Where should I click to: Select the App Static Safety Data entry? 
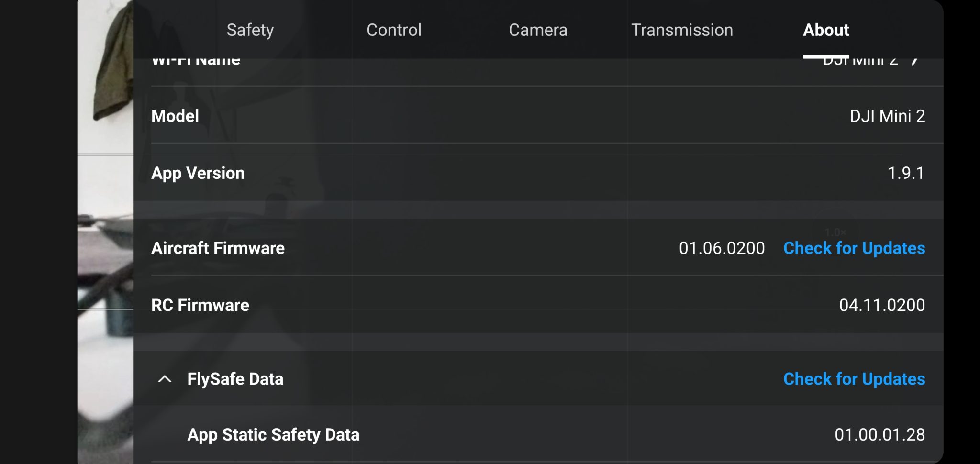click(x=273, y=434)
